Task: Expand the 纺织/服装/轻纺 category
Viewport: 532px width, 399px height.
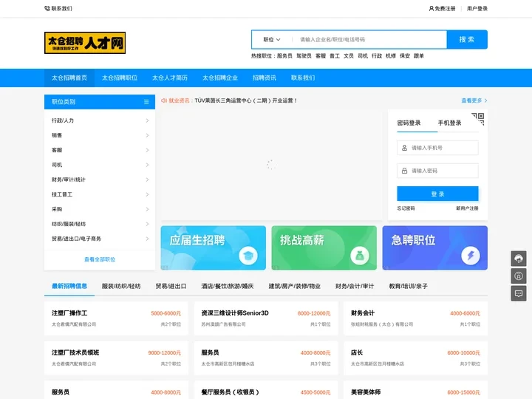Action: (100, 224)
